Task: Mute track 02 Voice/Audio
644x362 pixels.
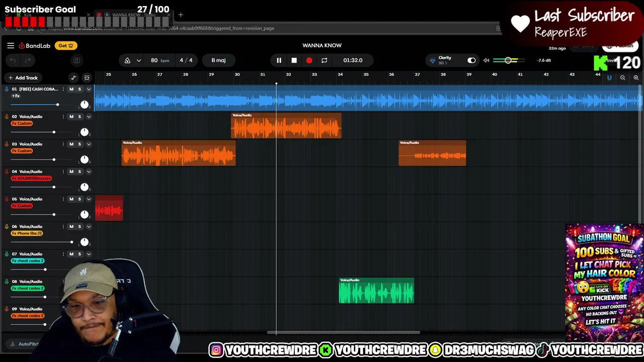Action: (x=71, y=117)
